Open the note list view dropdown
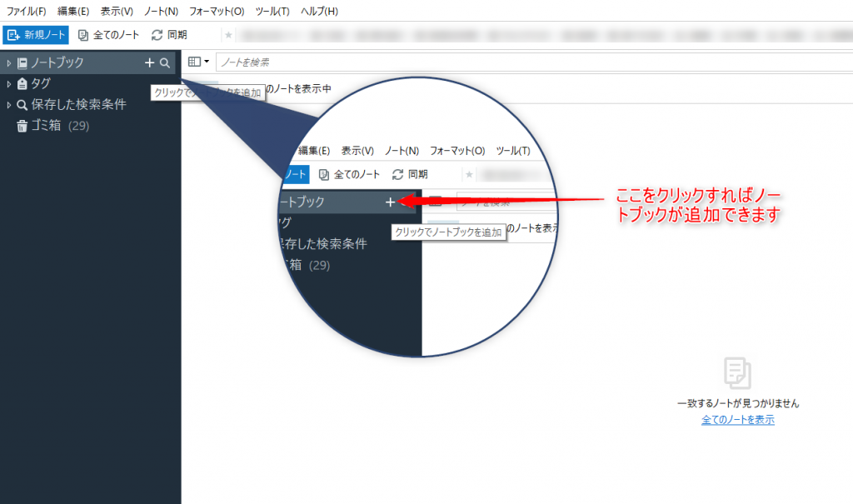The image size is (853, 504). pyautogui.click(x=198, y=62)
